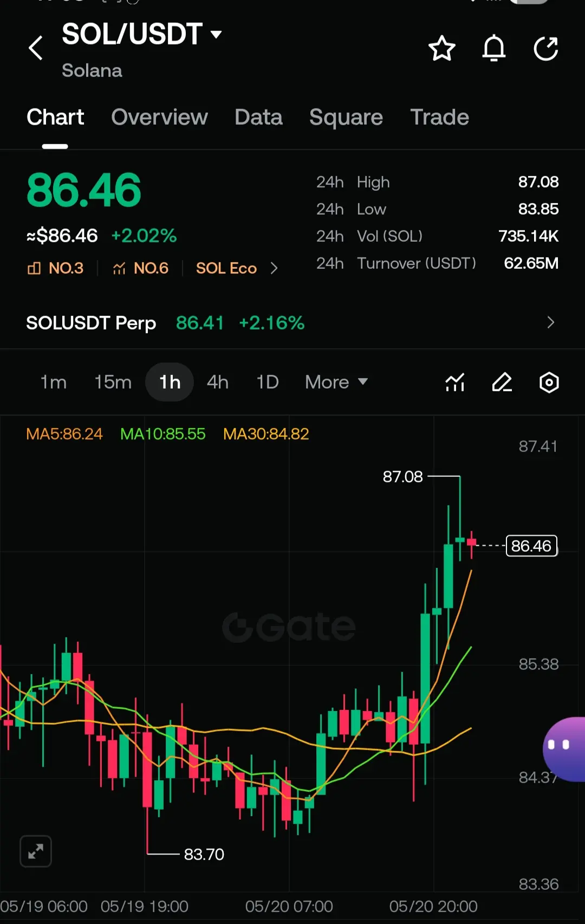Image resolution: width=585 pixels, height=924 pixels.
Task: Tap the 05/20 07:00 time axis label
Action: (x=289, y=906)
